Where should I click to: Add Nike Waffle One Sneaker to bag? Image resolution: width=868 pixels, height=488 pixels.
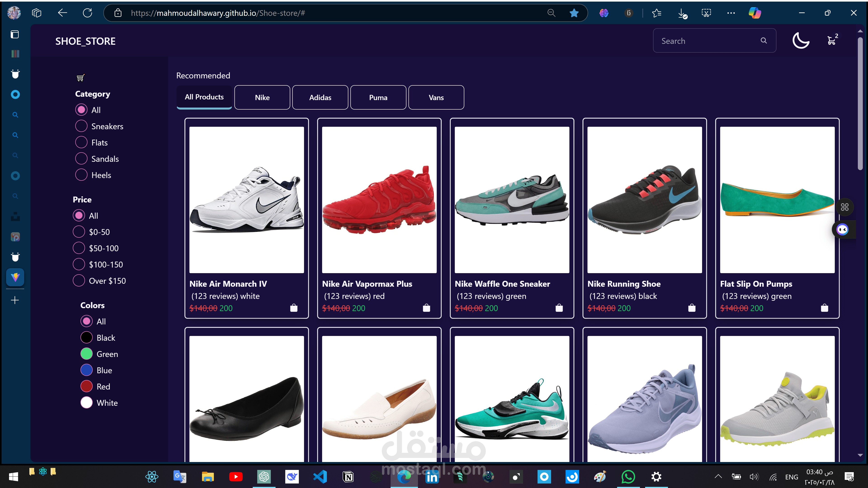pyautogui.click(x=559, y=308)
